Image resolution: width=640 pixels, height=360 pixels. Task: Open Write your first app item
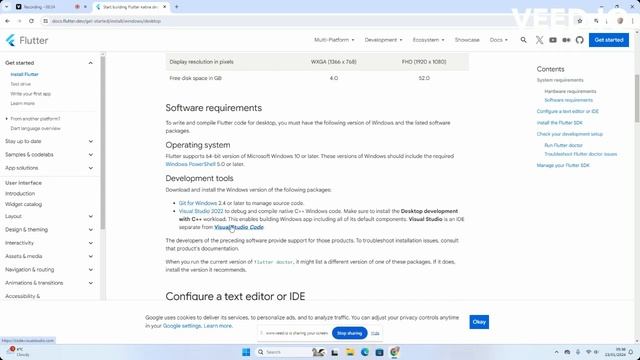pos(31,94)
